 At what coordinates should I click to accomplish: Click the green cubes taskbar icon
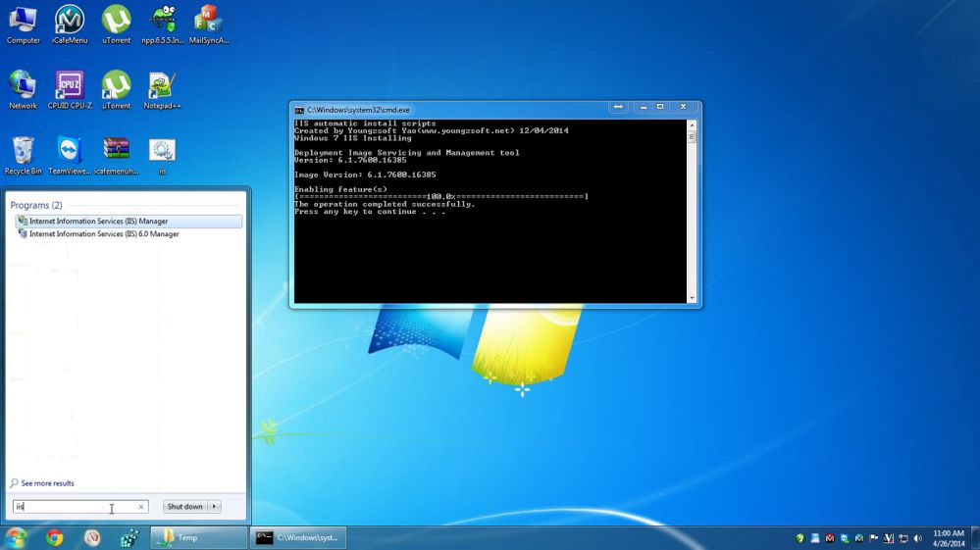129,537
